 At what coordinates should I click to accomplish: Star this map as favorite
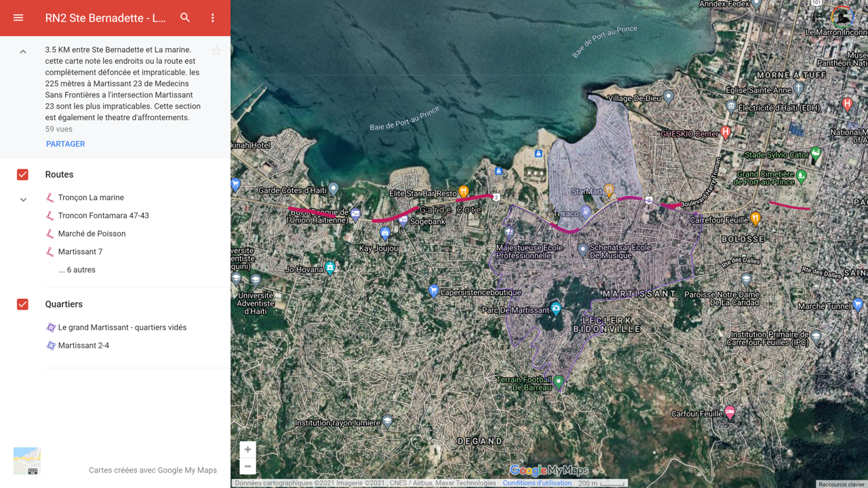pyautogui.click(x=216, y=51)
